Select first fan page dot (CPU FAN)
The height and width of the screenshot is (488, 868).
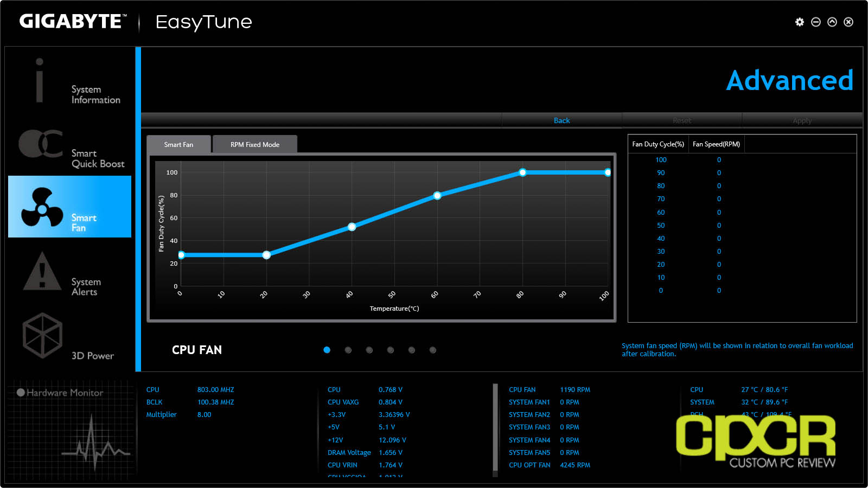[x=327, y=350]
